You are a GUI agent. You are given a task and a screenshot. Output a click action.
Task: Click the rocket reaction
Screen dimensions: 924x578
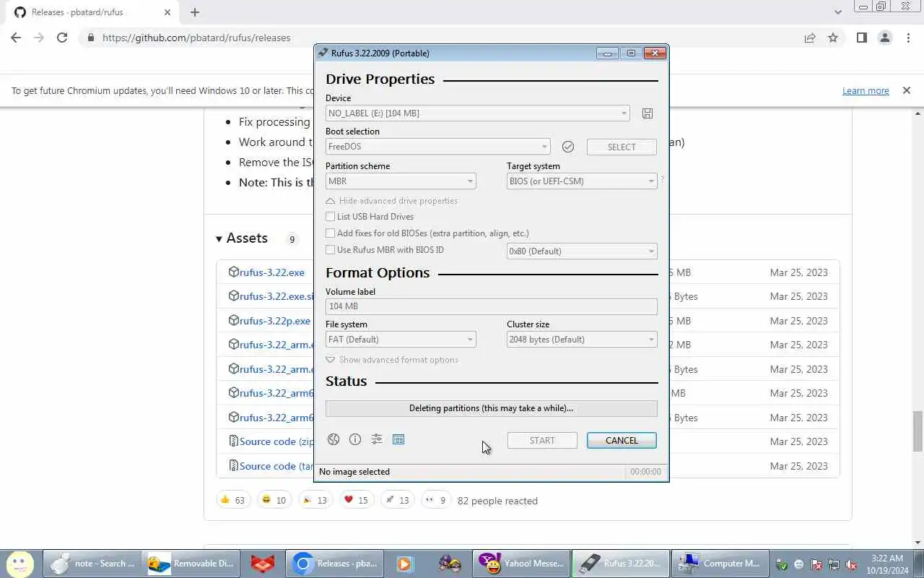pos(397,500)
